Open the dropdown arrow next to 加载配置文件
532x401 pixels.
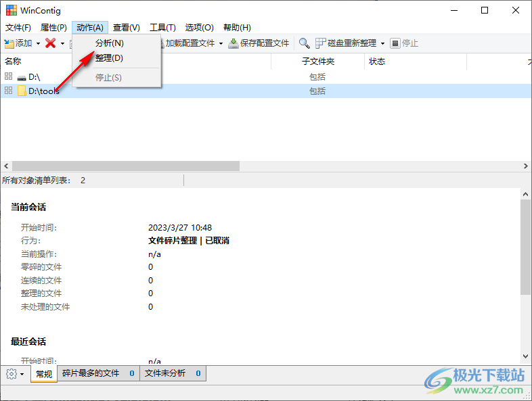[x=221, y=43]
